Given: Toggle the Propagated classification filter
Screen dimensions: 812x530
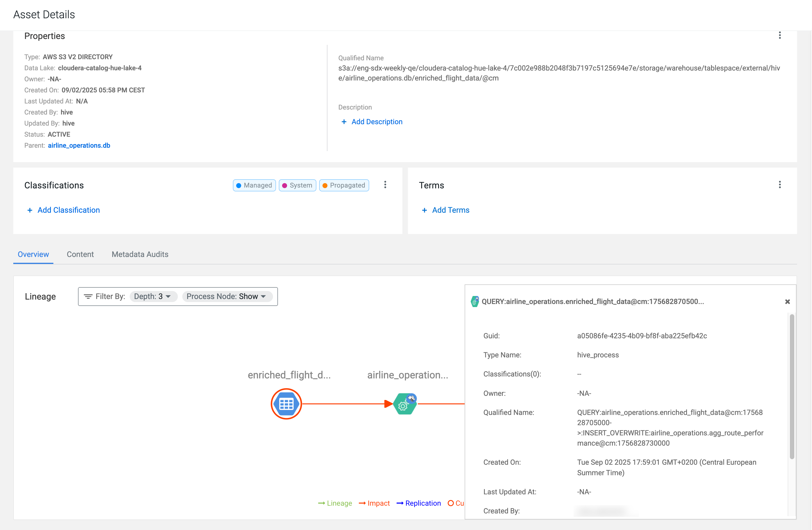Looking at the screenshot, I should pos(344,185).
